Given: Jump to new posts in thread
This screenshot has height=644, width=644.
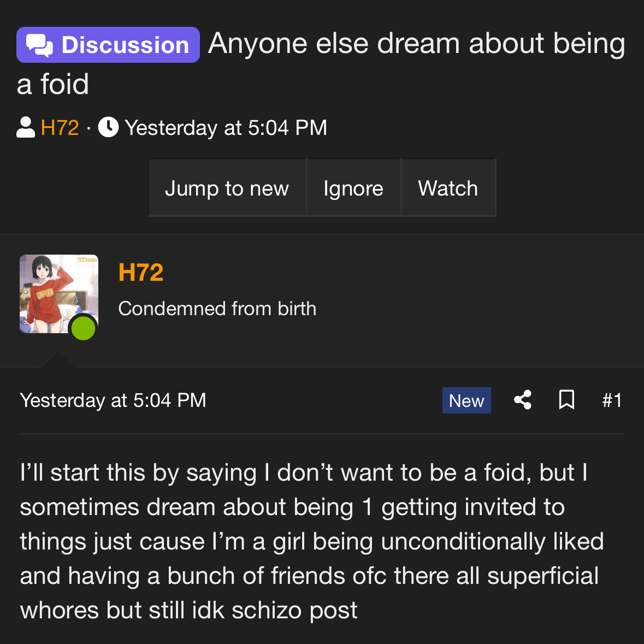Looking at the screenshot, I should coord(227,188).
